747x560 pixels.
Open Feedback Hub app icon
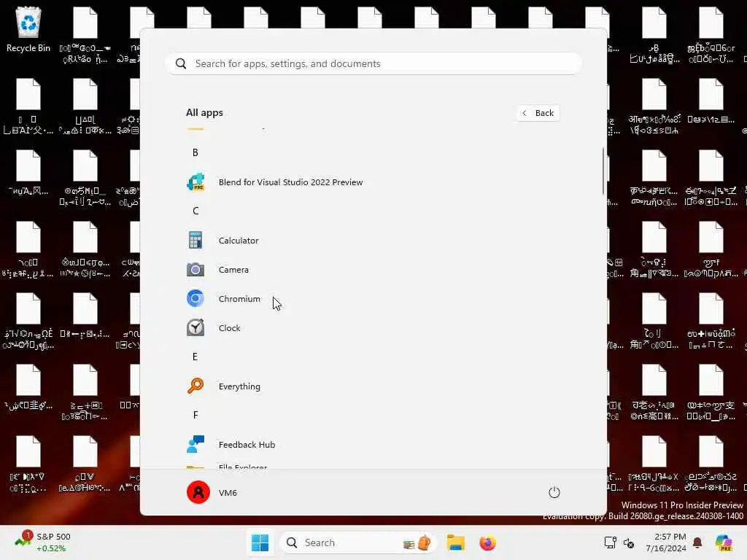point(196,444)
